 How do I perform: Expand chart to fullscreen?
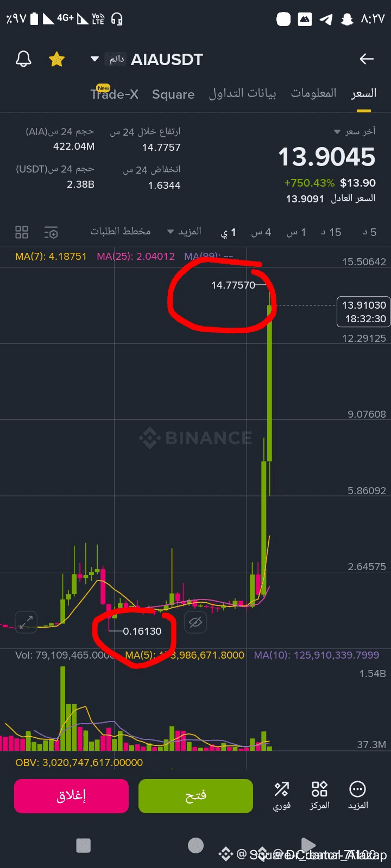click(x=26, y=621)
